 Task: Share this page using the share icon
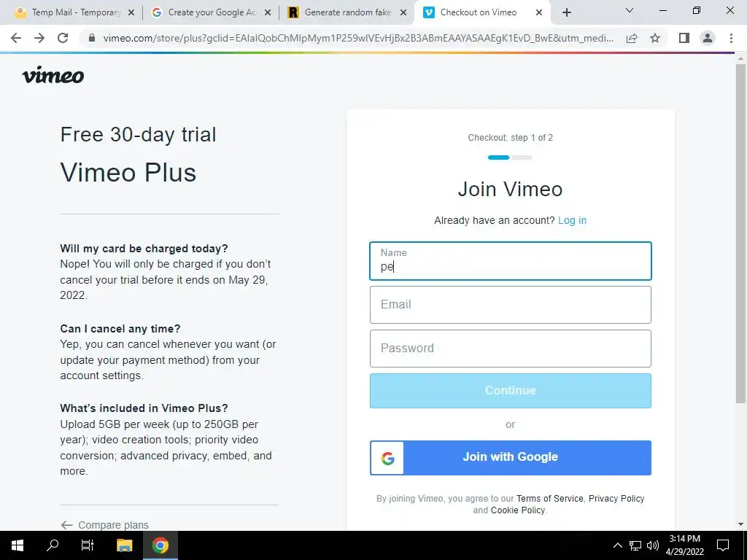tap(632, 38)
